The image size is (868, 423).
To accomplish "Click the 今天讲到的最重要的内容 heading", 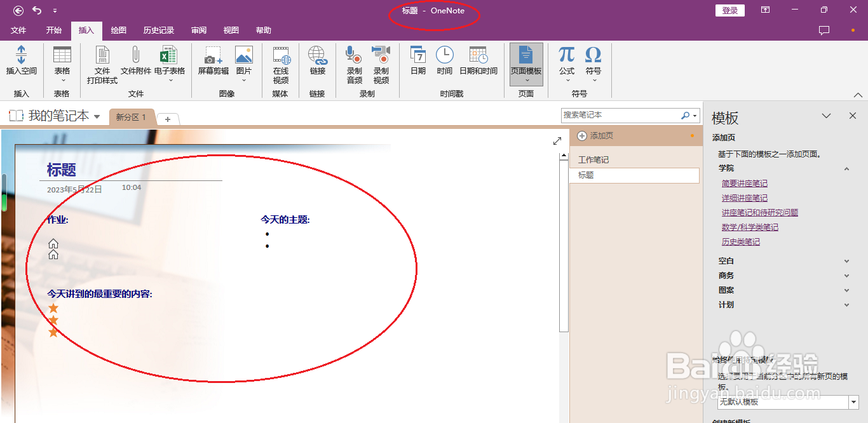I will (x=100, y=294).
